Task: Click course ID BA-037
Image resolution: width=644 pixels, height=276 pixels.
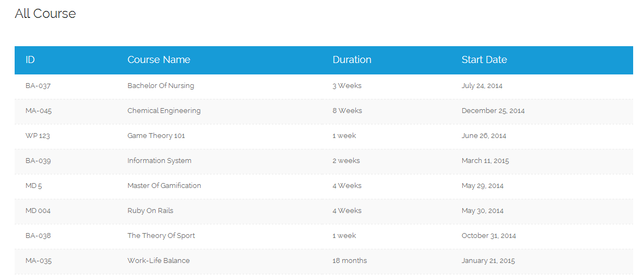Action: coord(38,86)
